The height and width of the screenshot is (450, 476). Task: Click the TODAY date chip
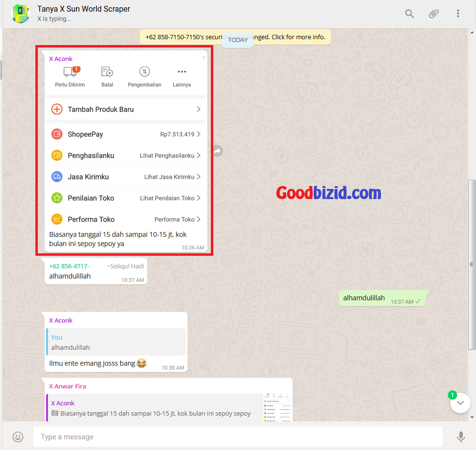(238, 40)
